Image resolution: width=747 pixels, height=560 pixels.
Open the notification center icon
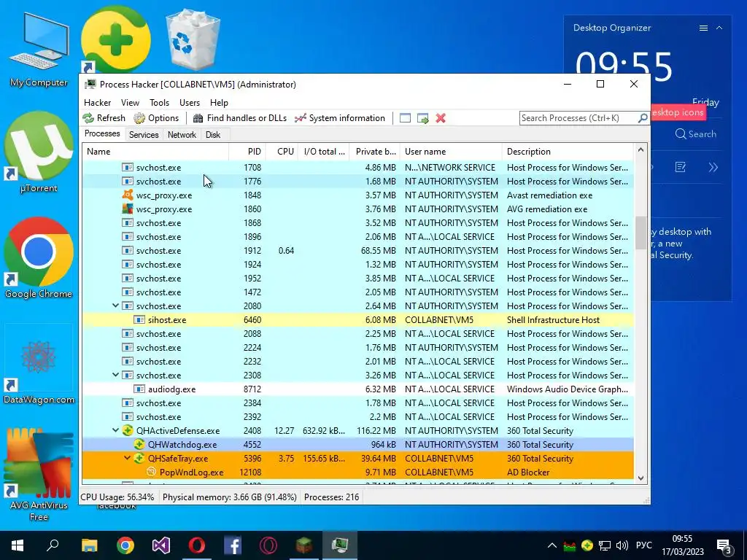[x=724, y=545]
